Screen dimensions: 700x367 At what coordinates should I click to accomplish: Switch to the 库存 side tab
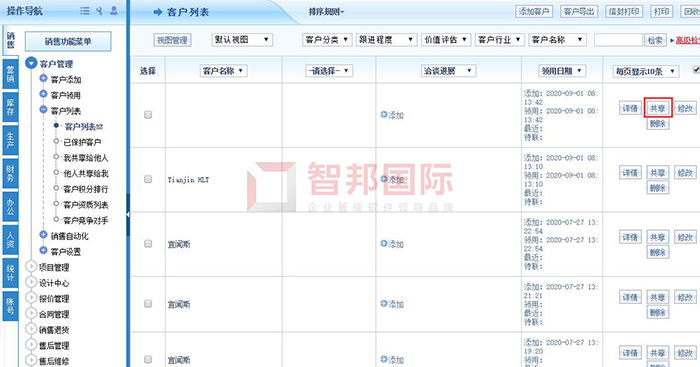pos(10,107)
